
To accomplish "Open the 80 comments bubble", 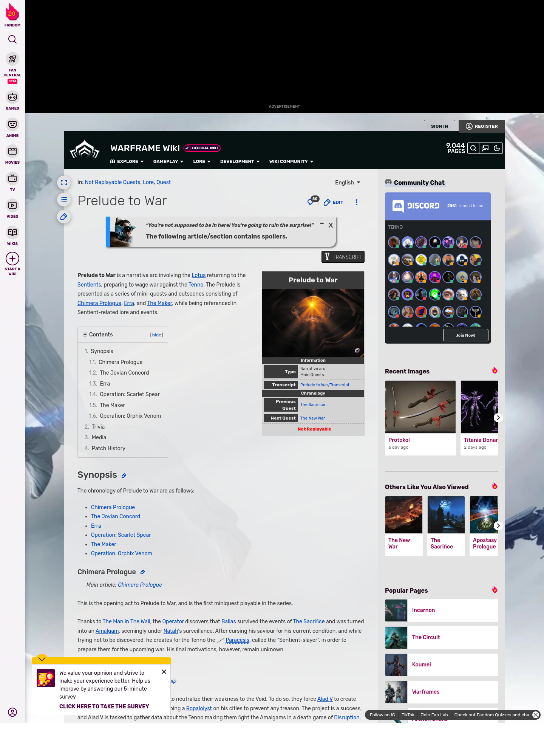I will pos(313,201).
